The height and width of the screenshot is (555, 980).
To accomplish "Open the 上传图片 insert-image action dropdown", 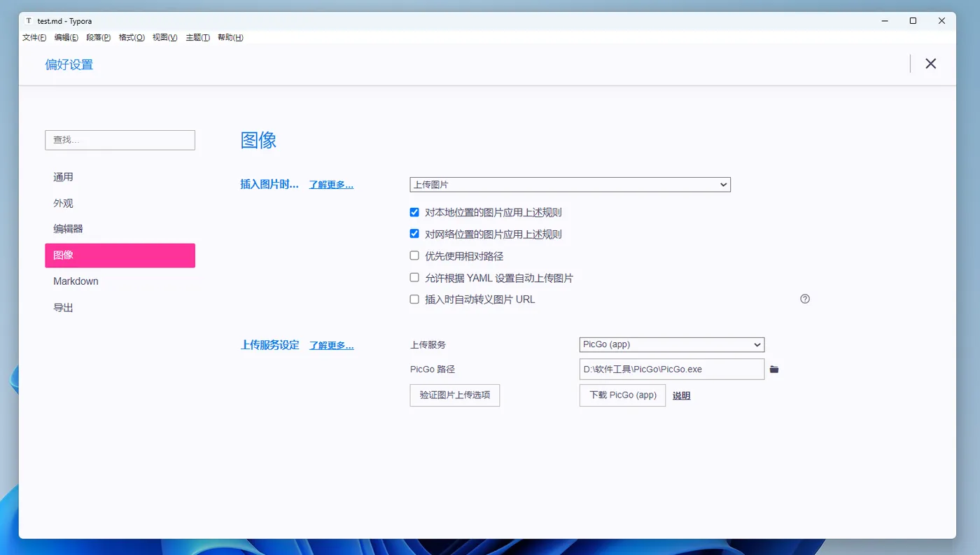I will point(570,185).
